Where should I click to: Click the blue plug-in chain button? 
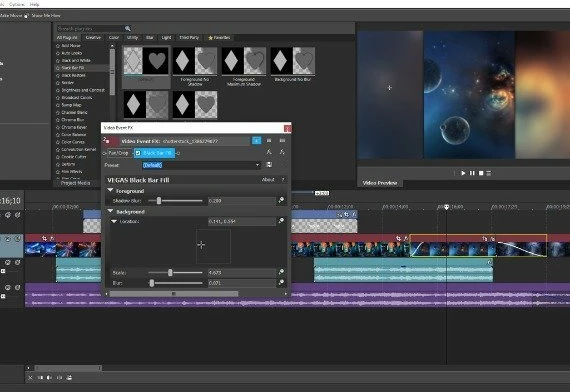point(256,140)
